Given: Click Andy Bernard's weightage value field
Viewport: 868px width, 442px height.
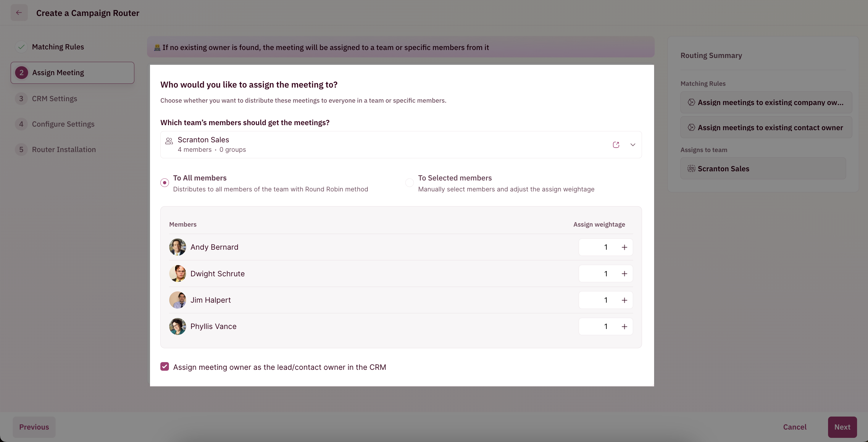Looking at the screenshot, I should (605, 247).
